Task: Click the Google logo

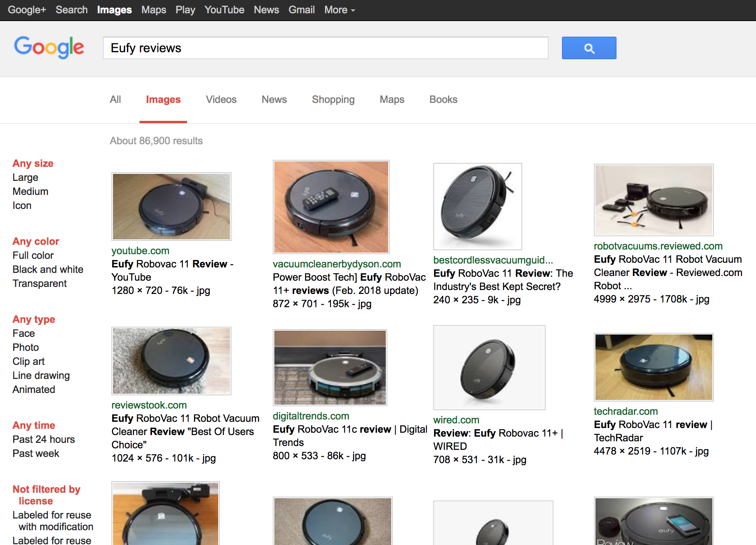Action: 49,47
